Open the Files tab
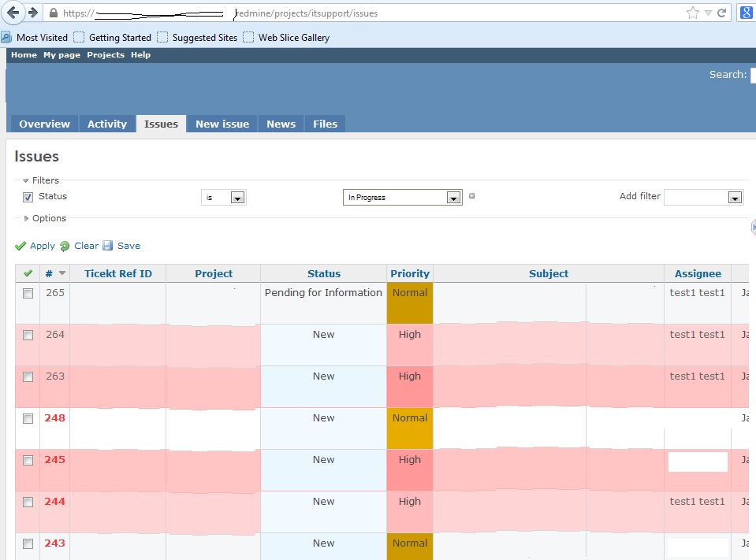 point(325,124)
